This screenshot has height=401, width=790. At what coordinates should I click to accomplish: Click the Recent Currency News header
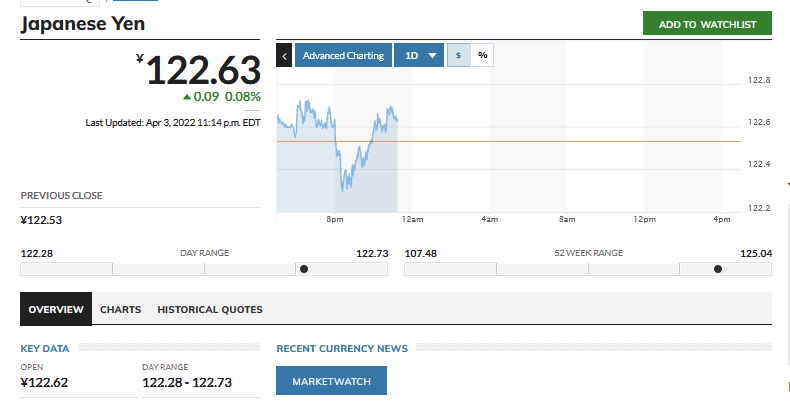pyautogui.click(x=342, y=349)
